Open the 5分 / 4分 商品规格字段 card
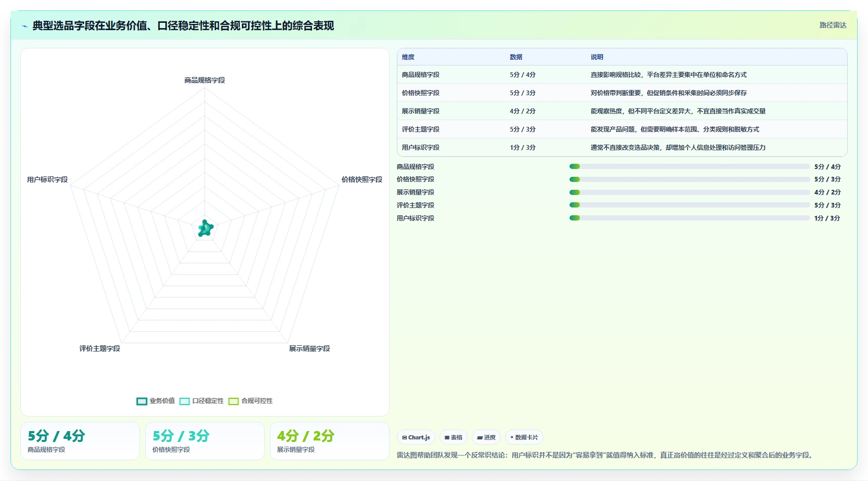 [x=80, y=441]
